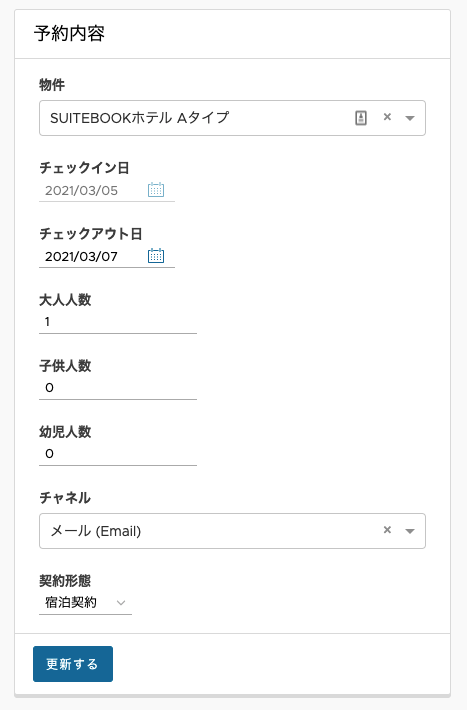
Task: Open the check-in date calendar icon
Action: [x=156, y=189]
